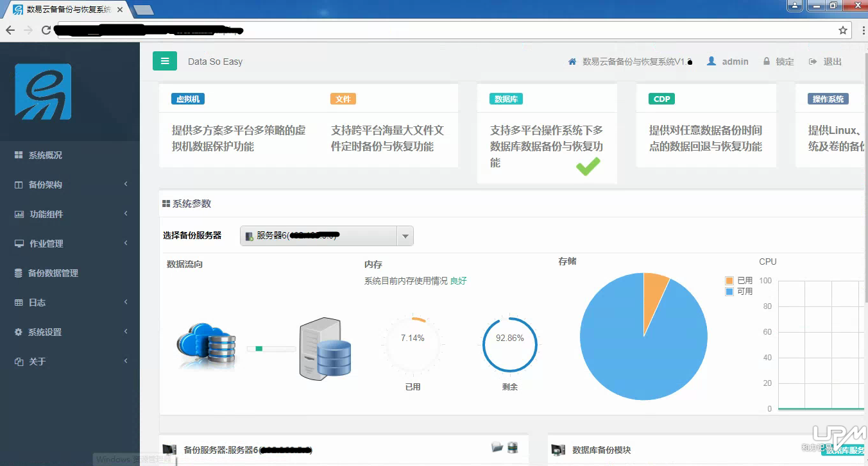
Task: Click the padlock icon beside 锁定
Action: click(x=767, y=61)
